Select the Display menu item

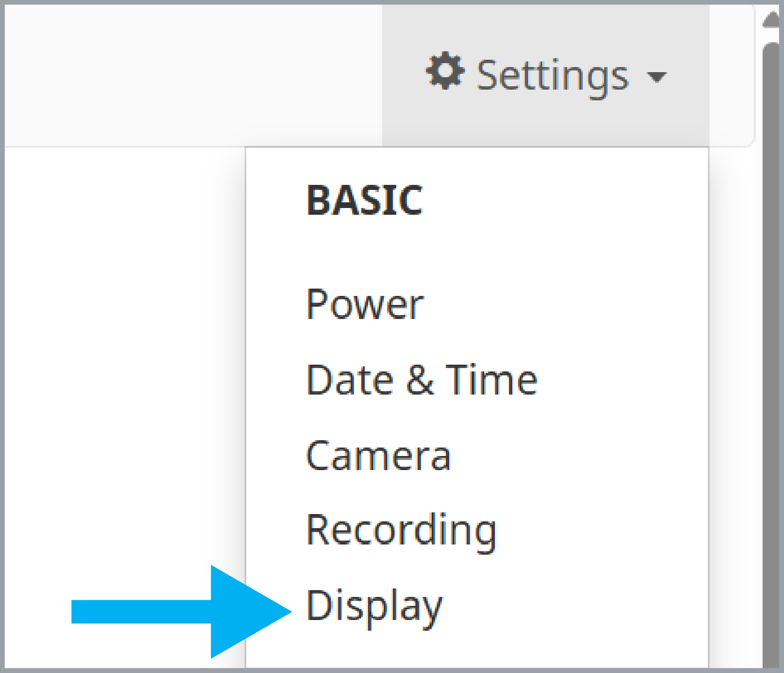coord(374,607)
